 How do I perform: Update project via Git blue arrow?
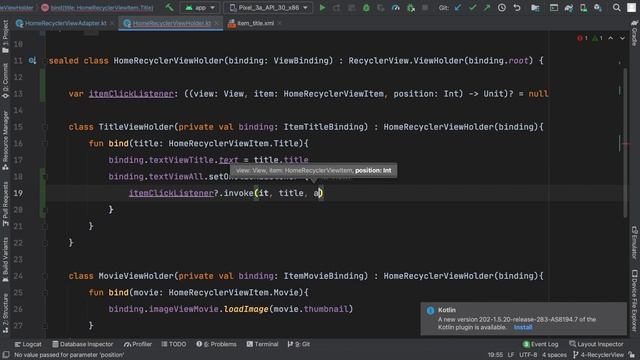458,8
